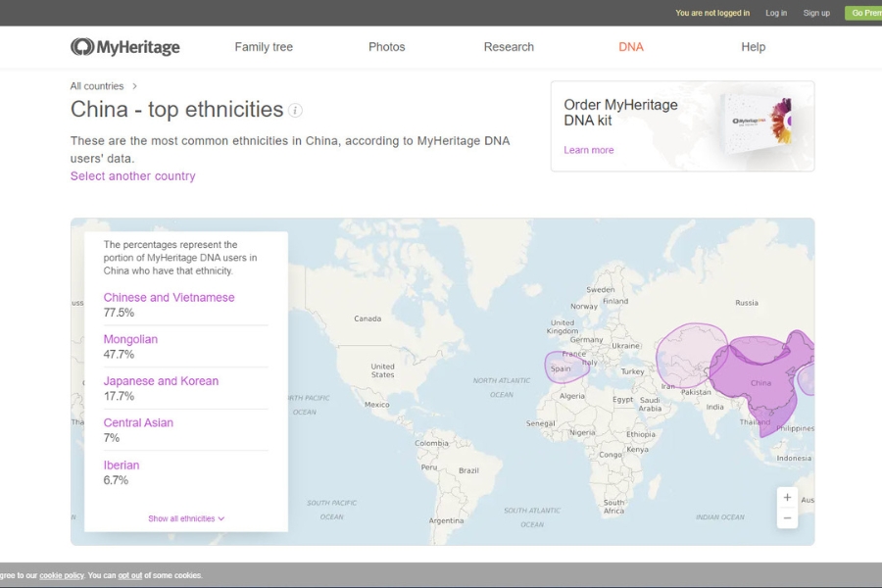Select the DNA navigation tab
The height and width of the screenshot is (588, 882).
(631, 47)
